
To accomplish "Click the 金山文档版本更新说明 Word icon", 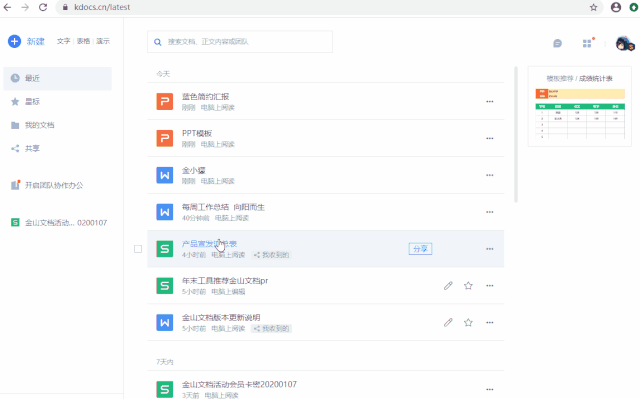I will 165,322.
